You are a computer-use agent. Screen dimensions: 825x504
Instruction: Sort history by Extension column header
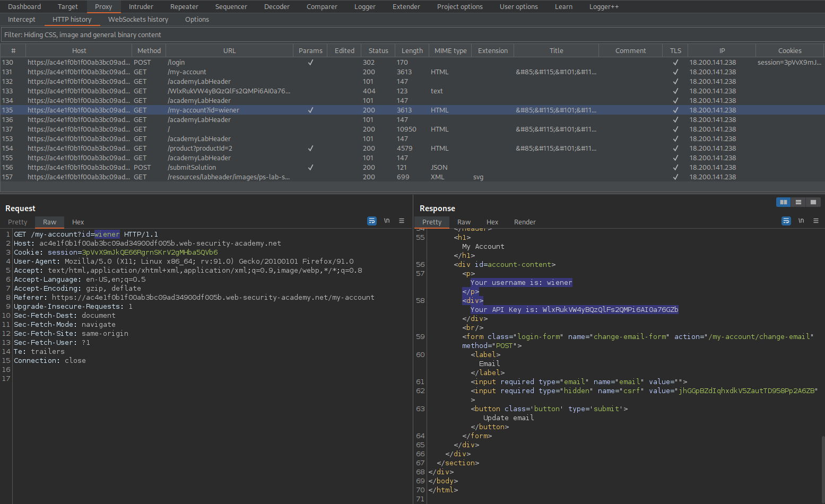[x=493, y=51]
